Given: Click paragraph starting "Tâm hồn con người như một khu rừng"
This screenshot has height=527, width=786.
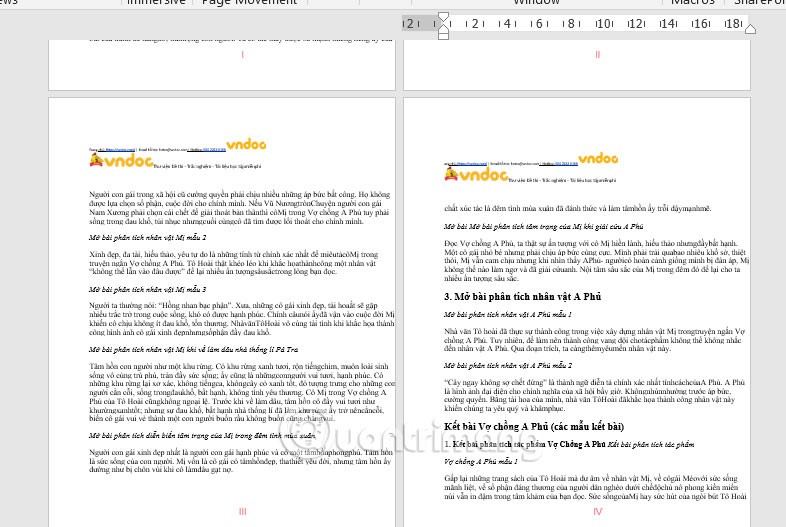Looking at the screenshot, I should 242,392.
